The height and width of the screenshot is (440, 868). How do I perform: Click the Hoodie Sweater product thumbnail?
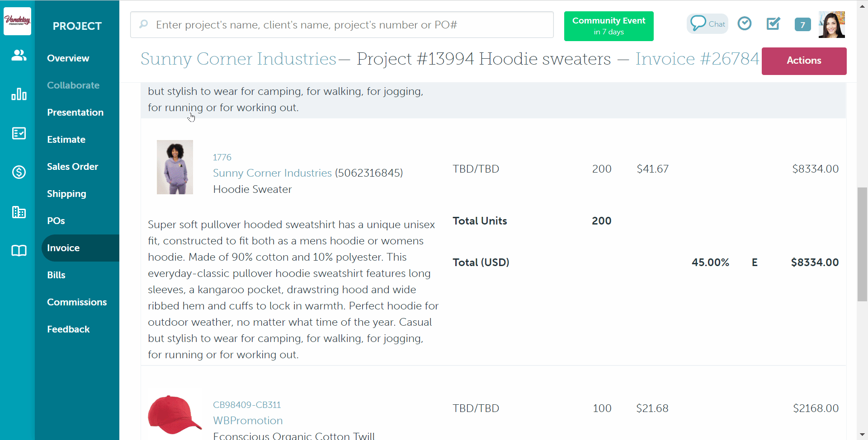point(175,167)
